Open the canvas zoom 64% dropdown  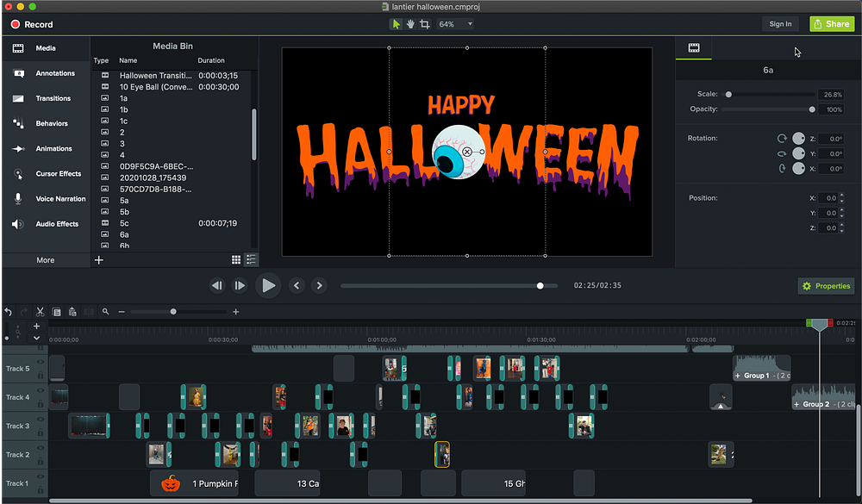[455, 24]
